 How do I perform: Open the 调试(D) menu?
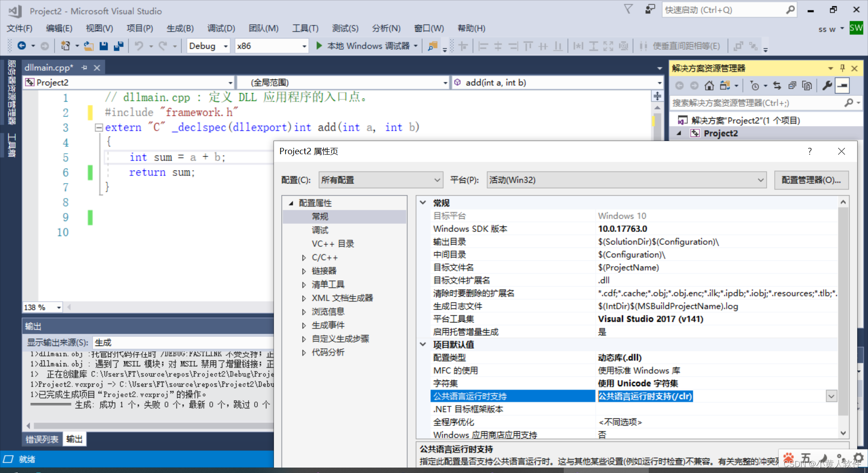(x=221, y=28)
